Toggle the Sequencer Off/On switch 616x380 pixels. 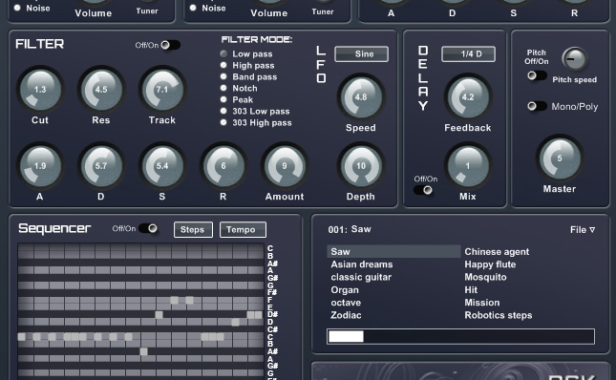pos(148,228)
